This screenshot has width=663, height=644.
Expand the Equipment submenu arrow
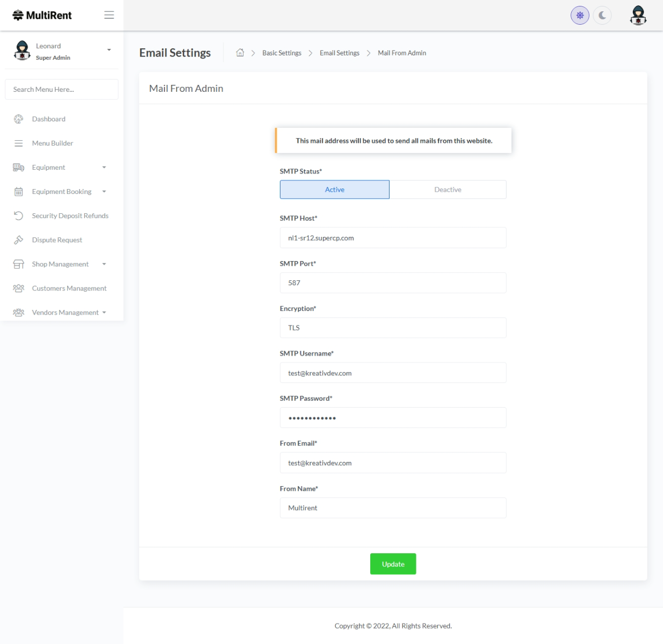(x=104, y=168)
